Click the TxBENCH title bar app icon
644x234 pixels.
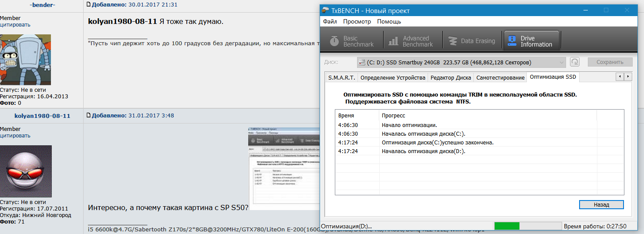click(325, 10)
